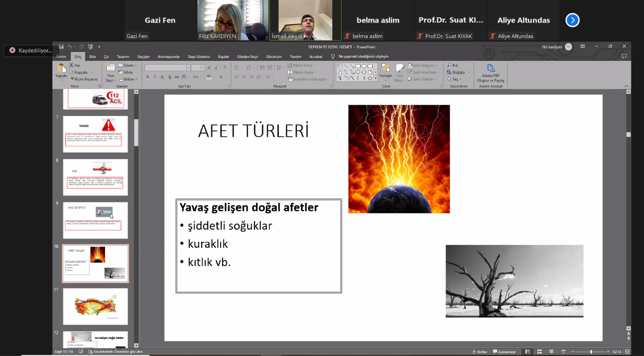
Task: Open the Seç select dropdown
Action: tap(455, 79)
